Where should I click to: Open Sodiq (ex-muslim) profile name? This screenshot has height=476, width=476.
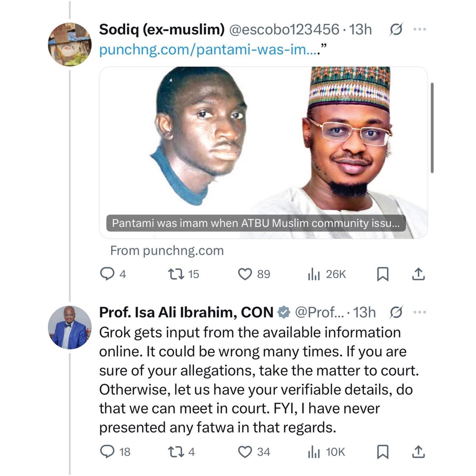(162, 29)
